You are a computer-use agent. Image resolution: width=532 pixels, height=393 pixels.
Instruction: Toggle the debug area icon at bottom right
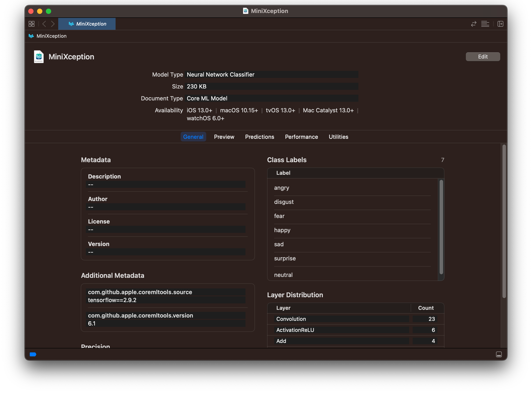(499, 354)
